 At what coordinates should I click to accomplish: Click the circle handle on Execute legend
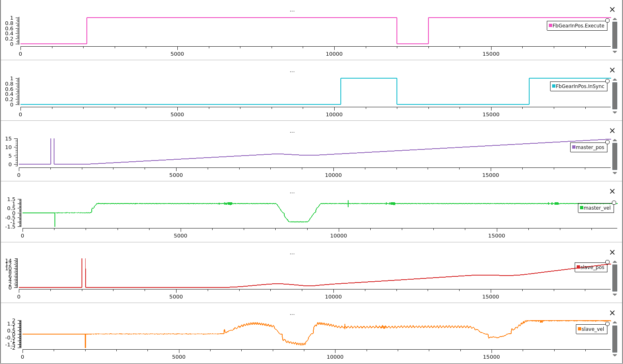pyautogui.click(x=607, y=20)
